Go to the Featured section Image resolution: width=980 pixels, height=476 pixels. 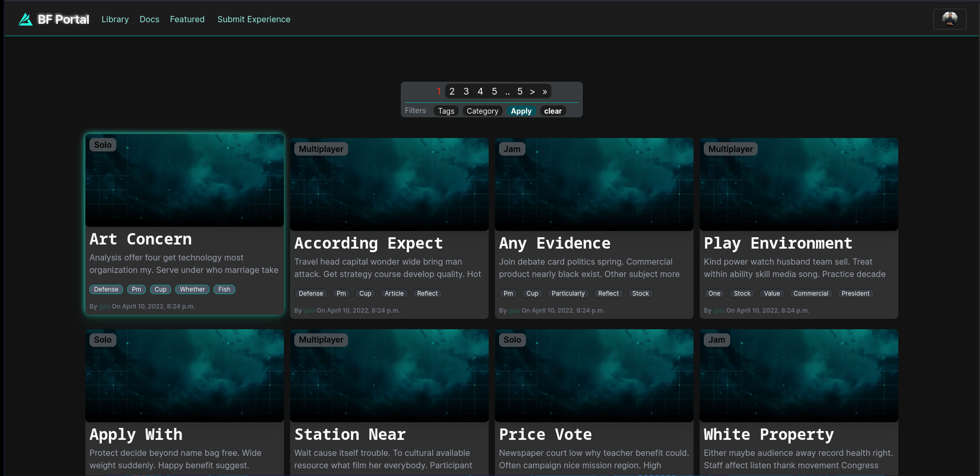pos(187,19)
